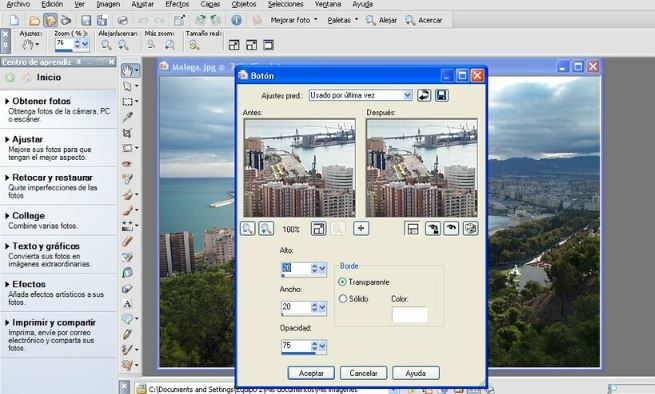Zoom out the Botón dialog preview
The width and height of the screenshot is (655, 394).
pos(247,229)
